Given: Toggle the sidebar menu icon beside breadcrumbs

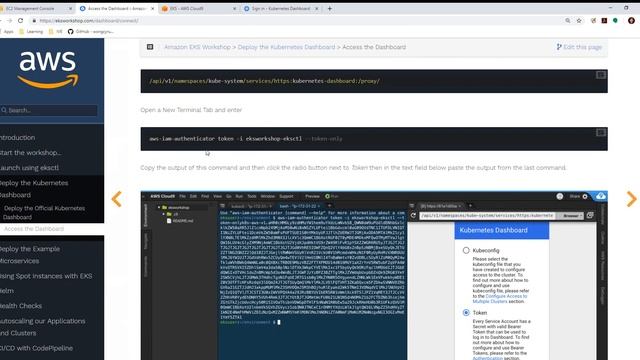Looking at the screenshot, I should point(150,47).
